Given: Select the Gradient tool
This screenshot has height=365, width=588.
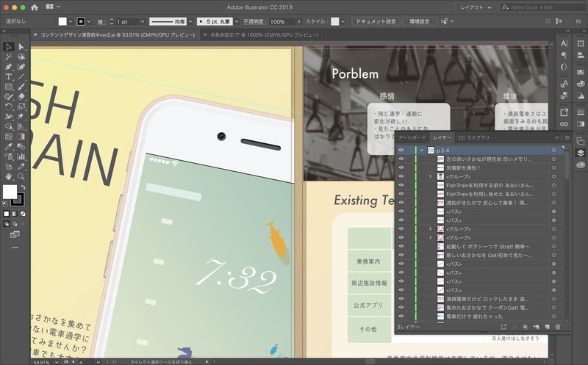Looking at the screenshot, I should 21,137.
